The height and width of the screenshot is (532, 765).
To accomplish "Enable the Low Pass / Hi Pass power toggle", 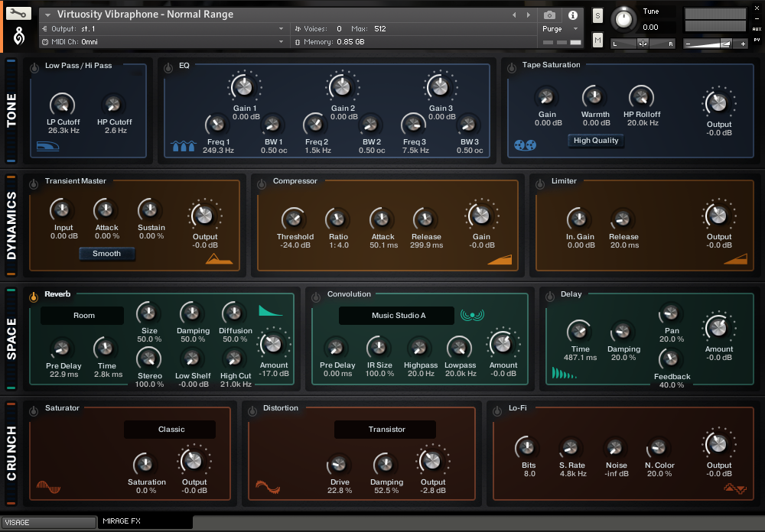I will pyautogui.click(x=34, y=68).
